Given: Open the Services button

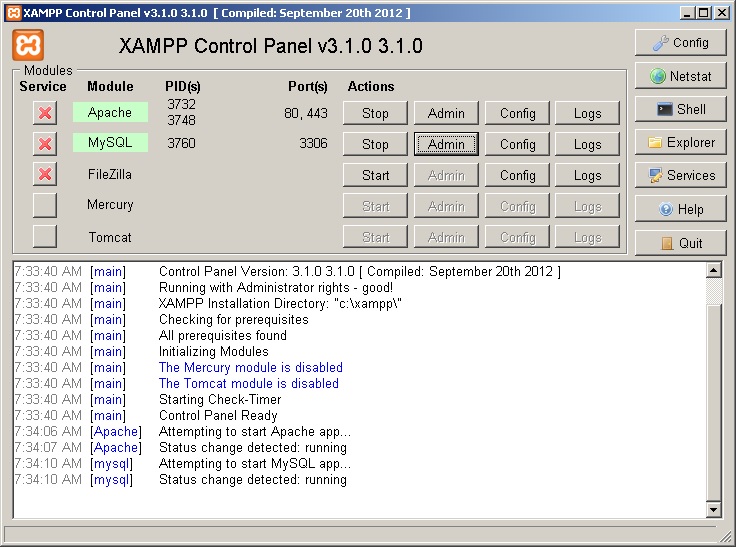Looking at the screenshot, I should [680, 175].
